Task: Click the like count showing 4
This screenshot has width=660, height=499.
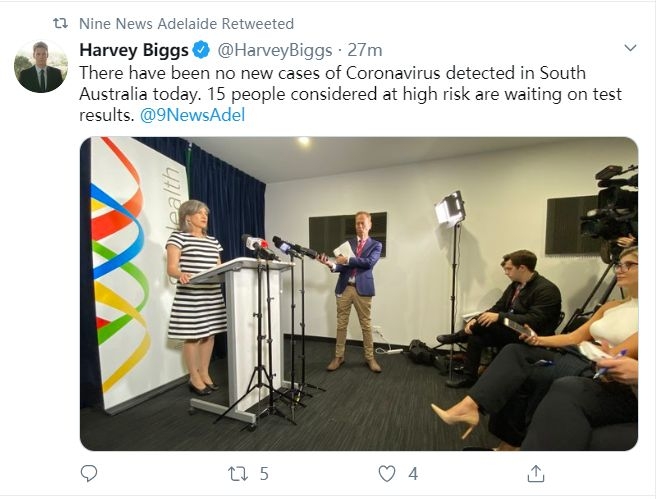Action: click(x=412, y=474)
